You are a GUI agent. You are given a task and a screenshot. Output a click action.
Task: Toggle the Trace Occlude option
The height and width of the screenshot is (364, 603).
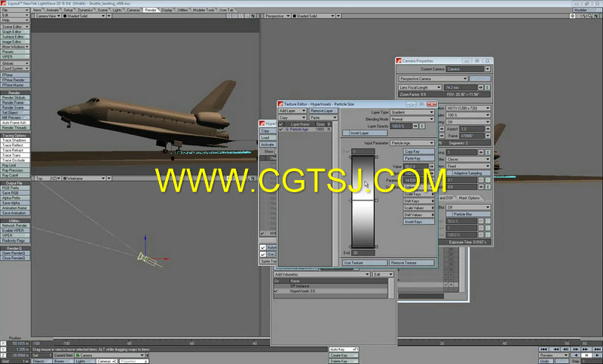click(15, 161)
